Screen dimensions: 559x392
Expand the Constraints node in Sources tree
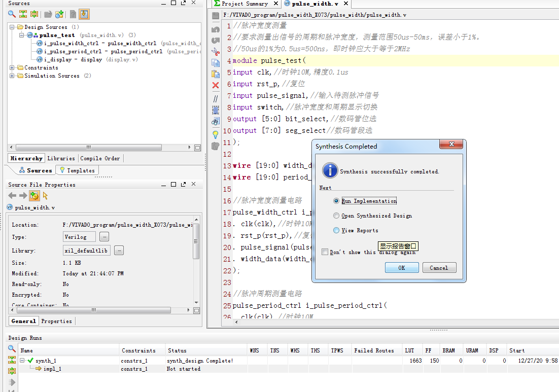tap(11, 66)
